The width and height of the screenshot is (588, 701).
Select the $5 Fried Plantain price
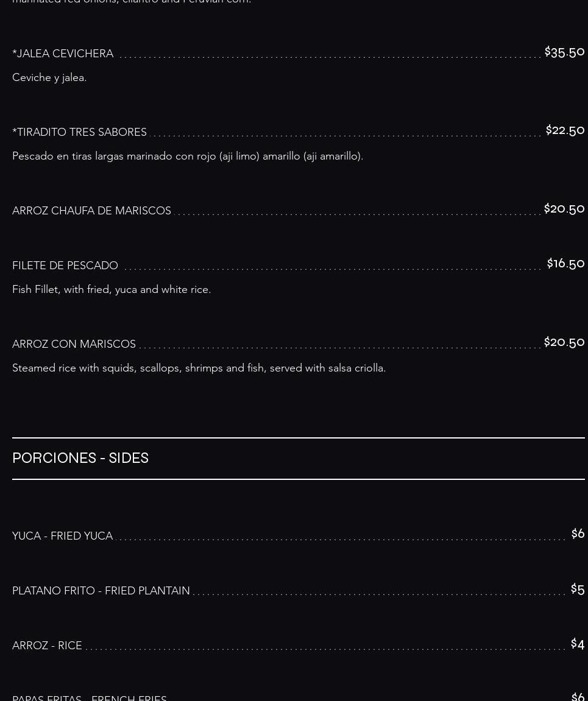[577, 589]
